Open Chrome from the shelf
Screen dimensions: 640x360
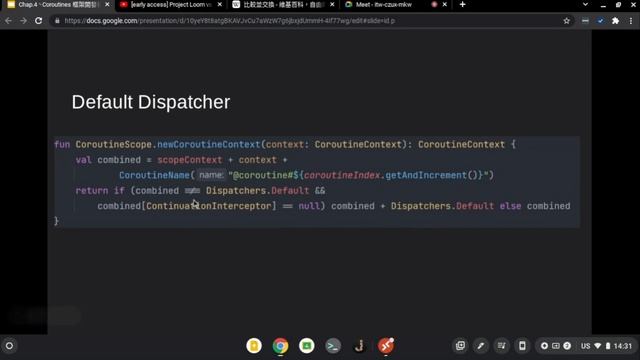coord(280,346)
